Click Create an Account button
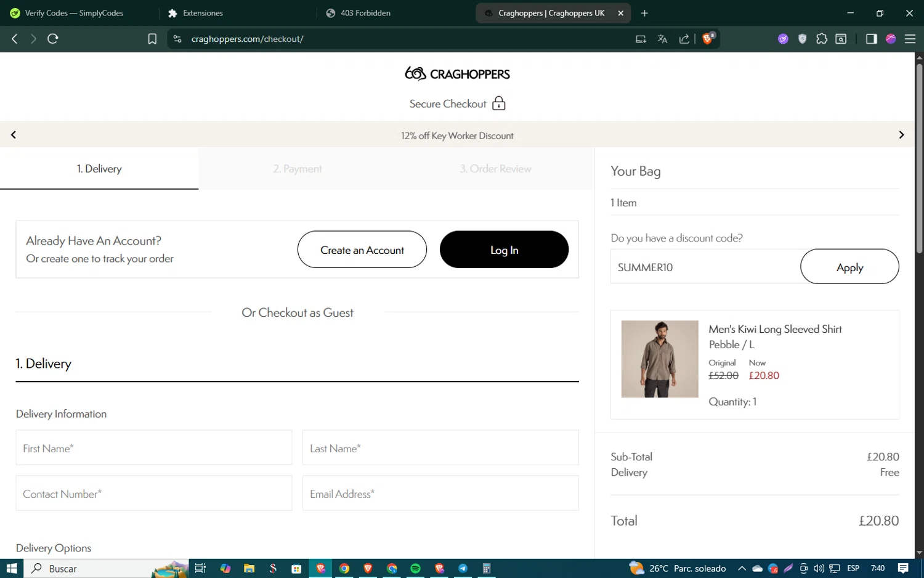The width and height of the screenshot is (924, 578). [x=362, y=250]
